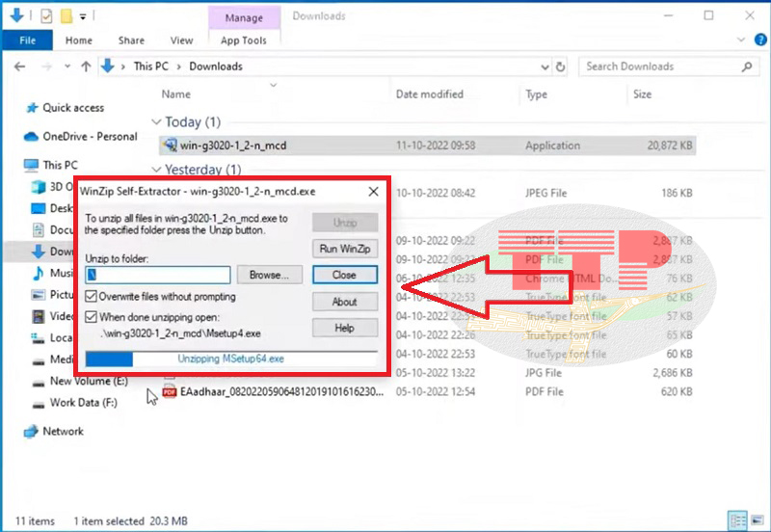Click the Unzip to folder text field
Screen dimensions: 771x532
(x=158, y=275)
